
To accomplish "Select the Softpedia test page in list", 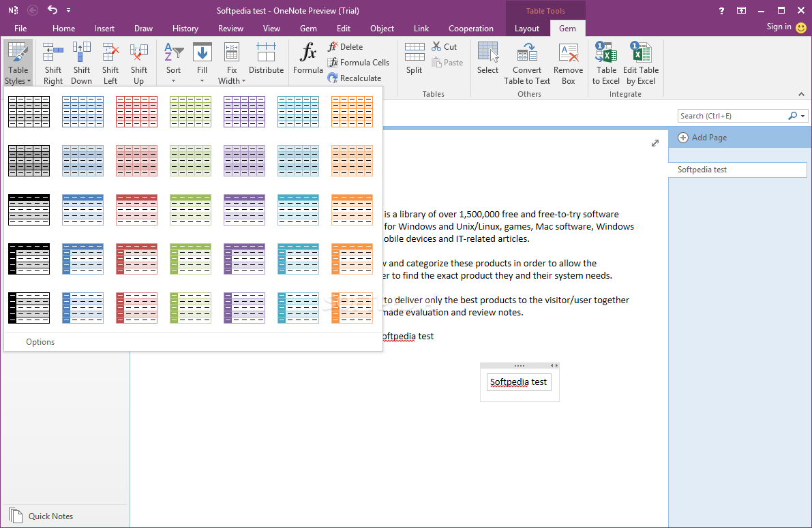I will [x=738, y=170].
